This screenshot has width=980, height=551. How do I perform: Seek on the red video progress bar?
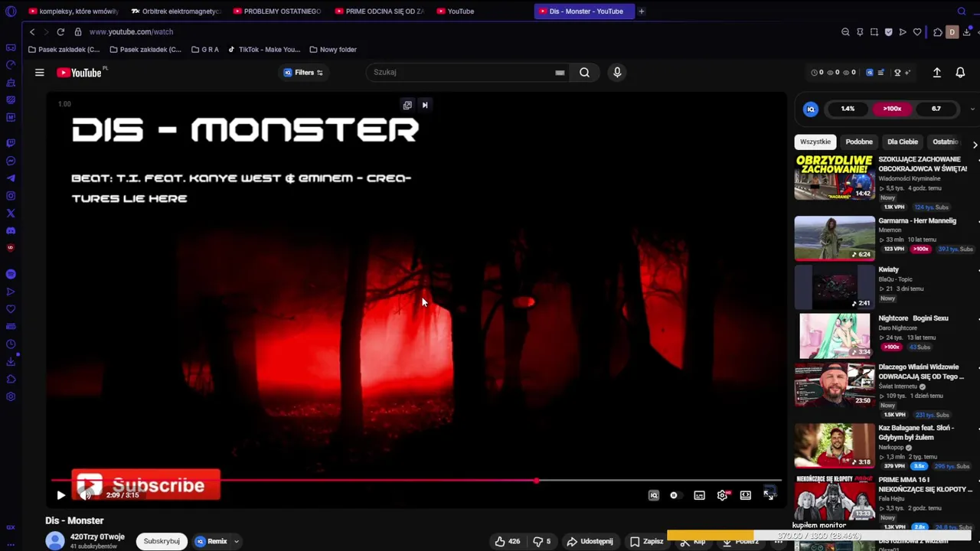pyautogui.click(x=416, y=481)
